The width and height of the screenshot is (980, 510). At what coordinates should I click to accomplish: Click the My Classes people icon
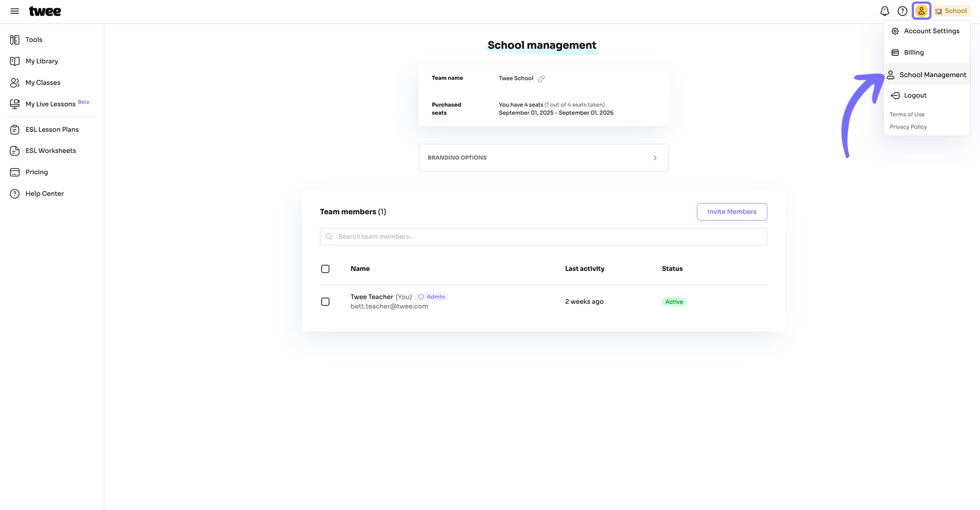[x=15, y=83]
